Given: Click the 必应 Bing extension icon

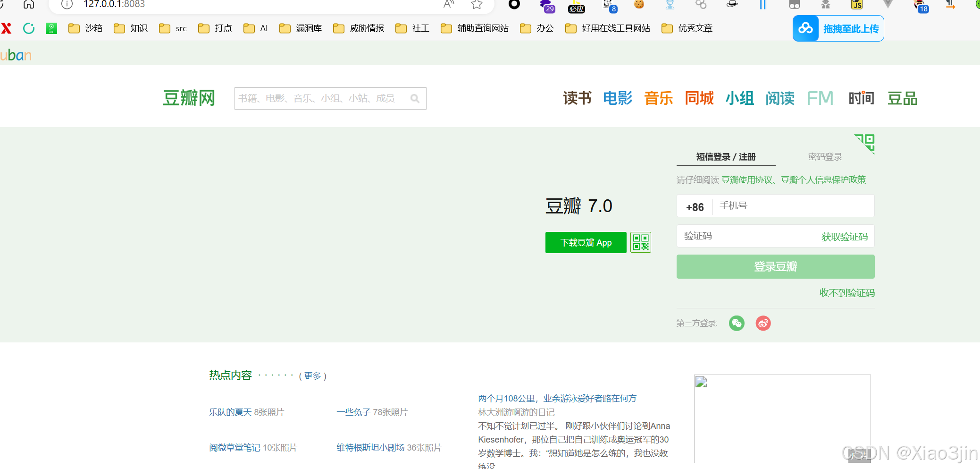Looking at the screenshot, I should pos(577,7).
